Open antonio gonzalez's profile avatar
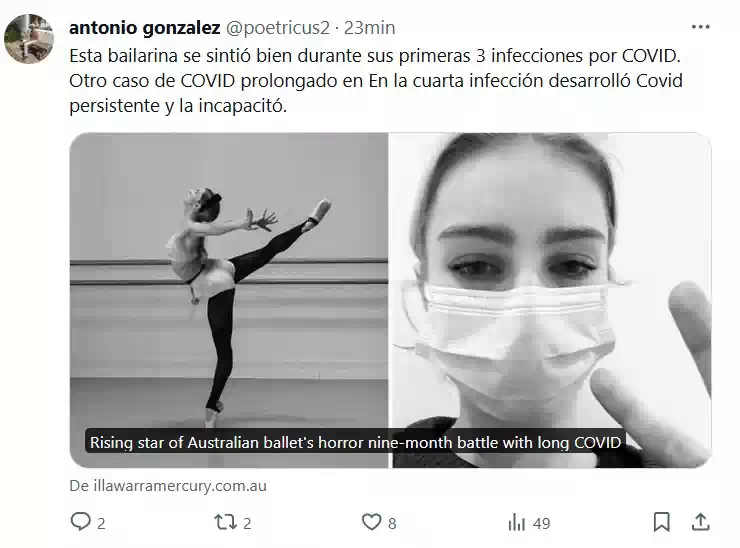 coord(29,39)
